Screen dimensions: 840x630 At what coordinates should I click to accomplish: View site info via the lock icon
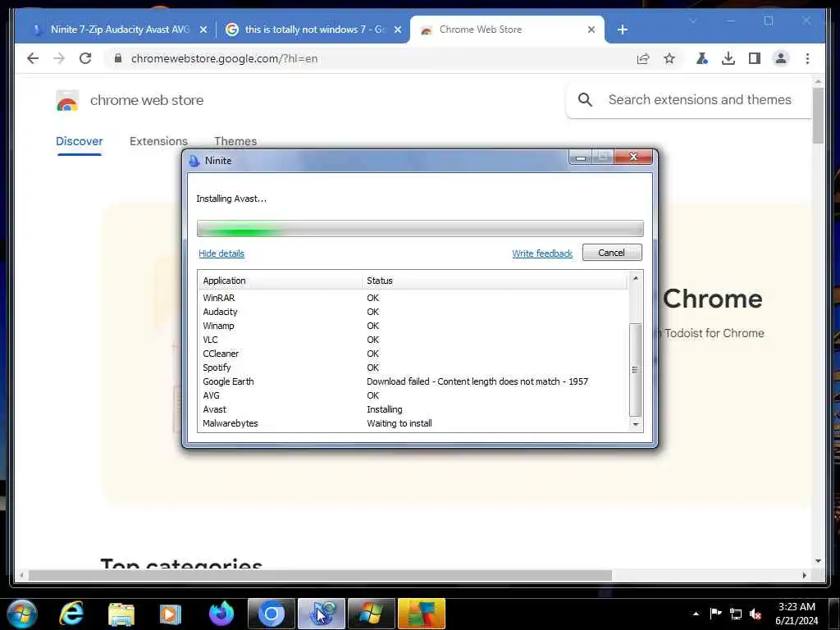[x=118, y=58]
